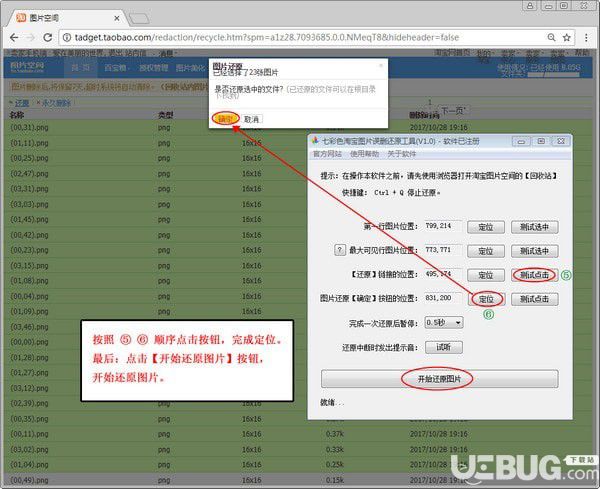Close the 图片空间 browser tab

[117, 18]
